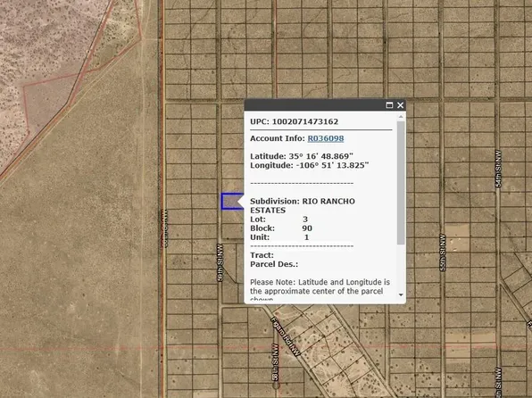Click the Subdivision: RIO RANCHO ESTATES text

click(x=303, y=205)
